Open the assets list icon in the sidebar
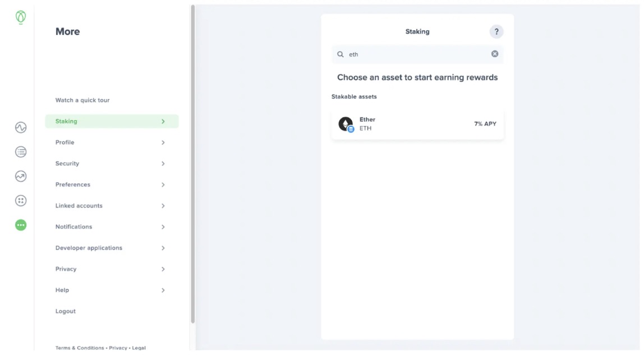This screenshot has width=644, height=355. coord(20,152)
